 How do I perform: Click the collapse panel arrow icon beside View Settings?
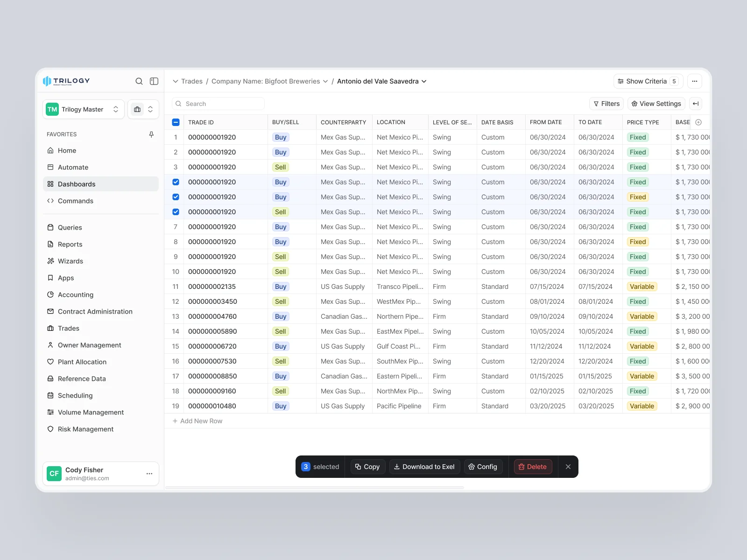pyautogui.click(x=696, y=104)
